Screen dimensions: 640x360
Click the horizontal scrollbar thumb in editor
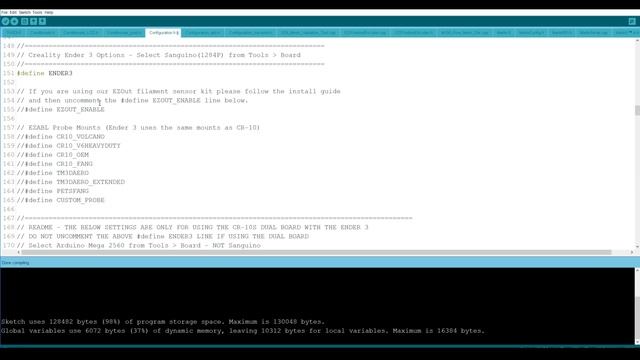[x=316, y=252]
